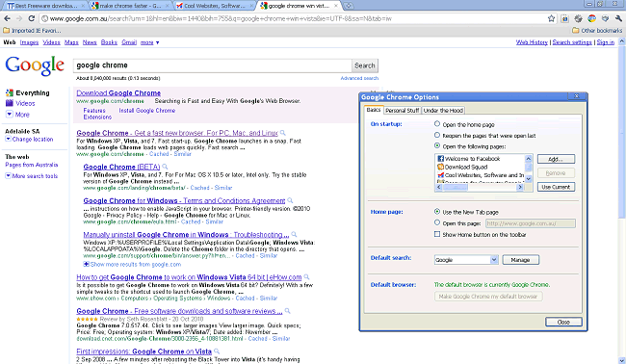
Task: Check 'Show Home button on the toolbar'
Action: [437, 234]
